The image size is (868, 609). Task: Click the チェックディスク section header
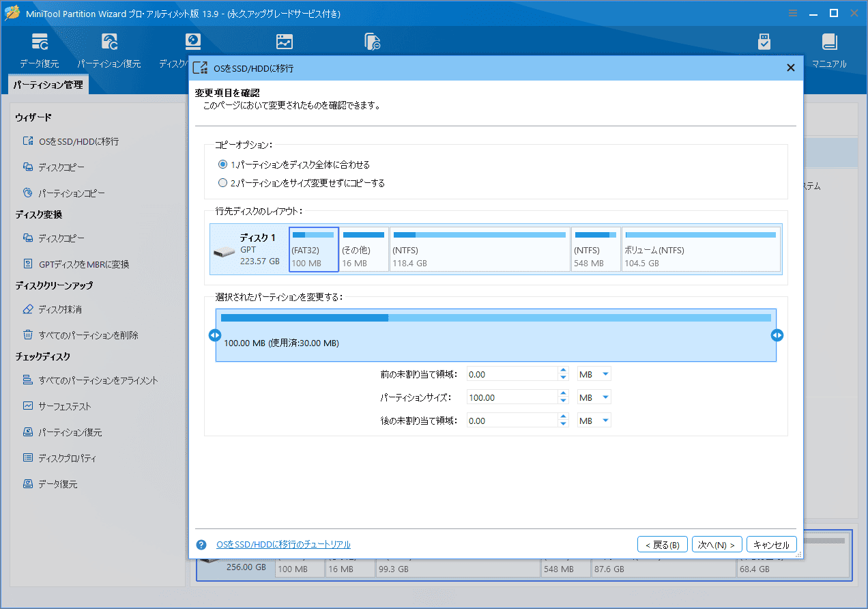43,357
